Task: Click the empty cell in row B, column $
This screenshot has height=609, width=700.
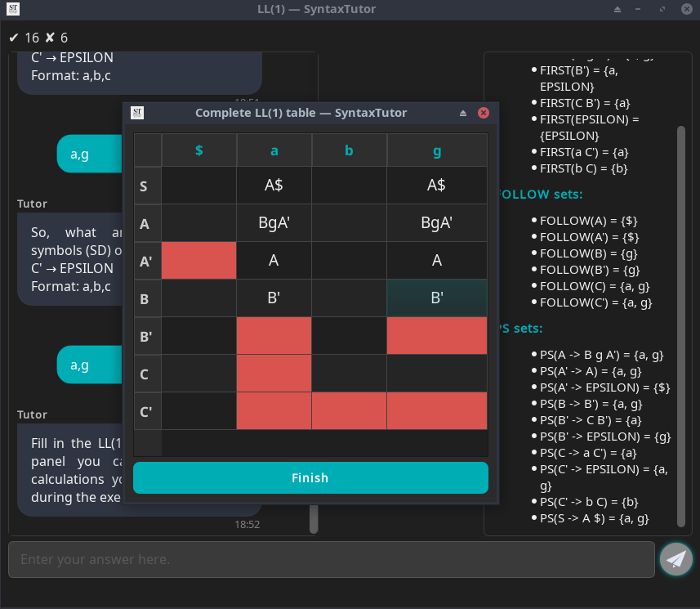Action: [199, 298]
